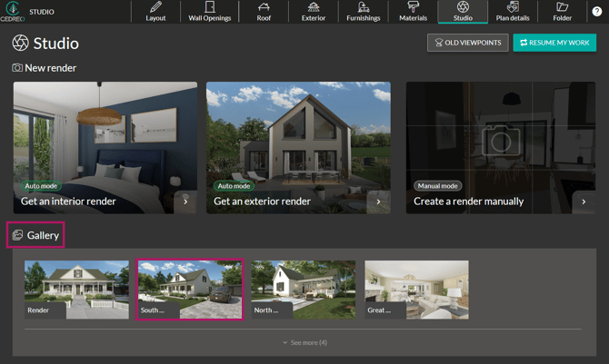This screenshot has height=364, width=609.
Task: Click the Auto mode badge on interior card
Action: (41, 186)
